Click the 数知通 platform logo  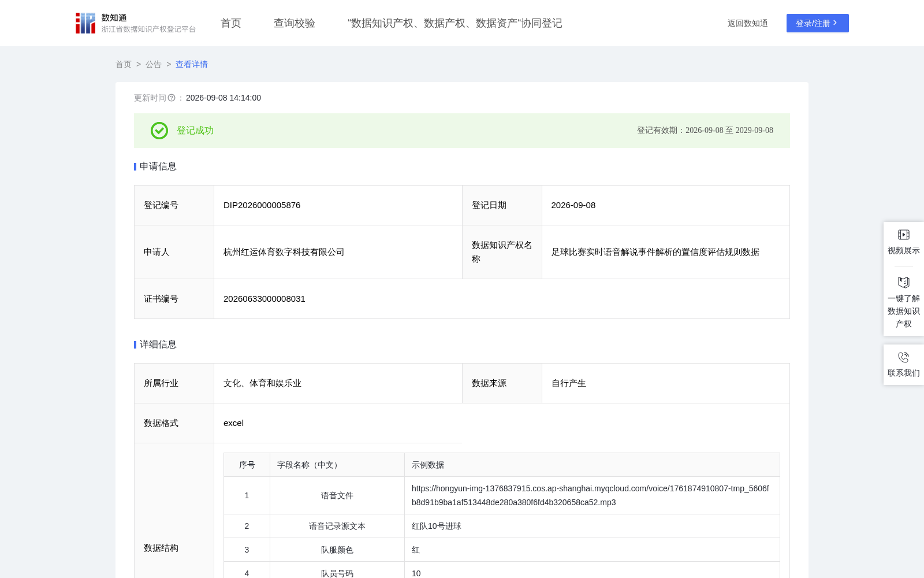[x=136, y=23]
